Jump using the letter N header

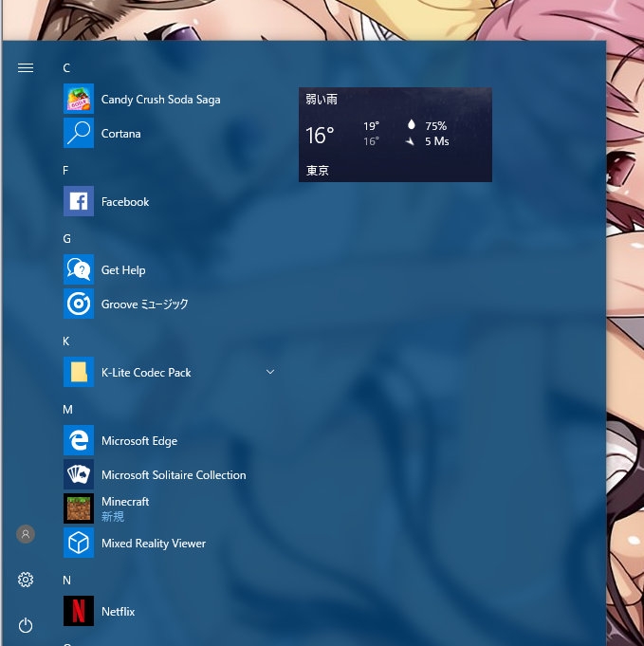point(66,581)
